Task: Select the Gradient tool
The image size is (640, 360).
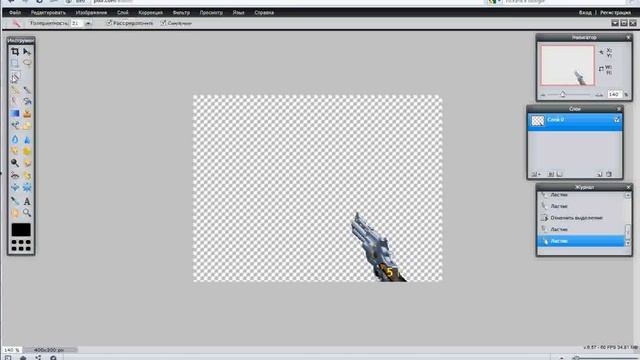Action: click(15, 113)
